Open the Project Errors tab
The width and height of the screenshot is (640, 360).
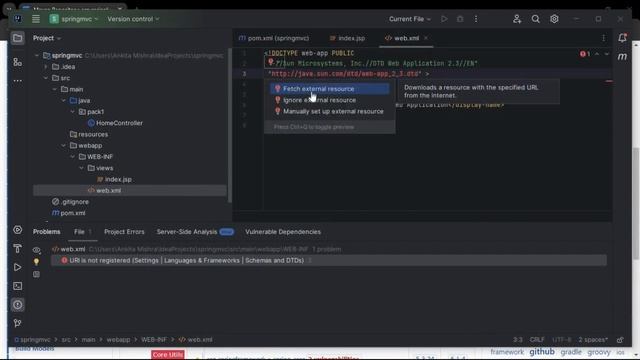pos(124,232)
